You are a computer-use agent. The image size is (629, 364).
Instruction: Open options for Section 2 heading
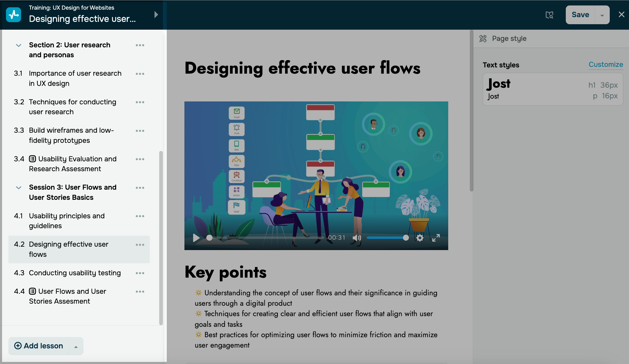140,45
